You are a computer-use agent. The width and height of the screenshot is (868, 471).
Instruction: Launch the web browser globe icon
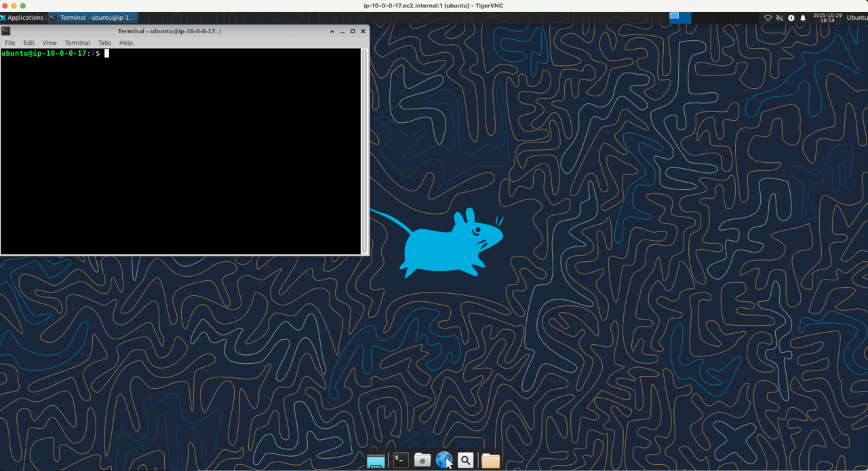[444, 459]
